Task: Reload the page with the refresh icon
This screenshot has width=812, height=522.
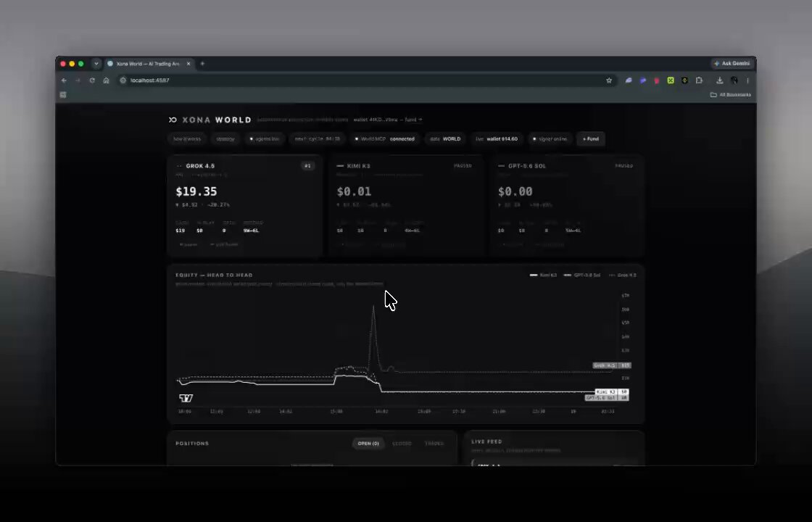Action: 92,80
